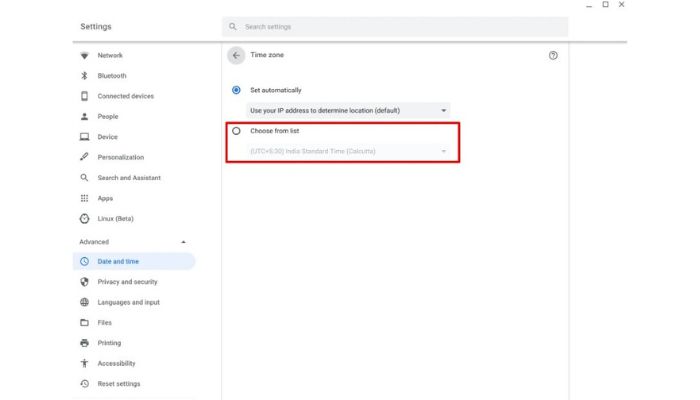This screenshot has width=700, height=400.
Task: Click the Personalization brush icon
Action: pos(84,157)
